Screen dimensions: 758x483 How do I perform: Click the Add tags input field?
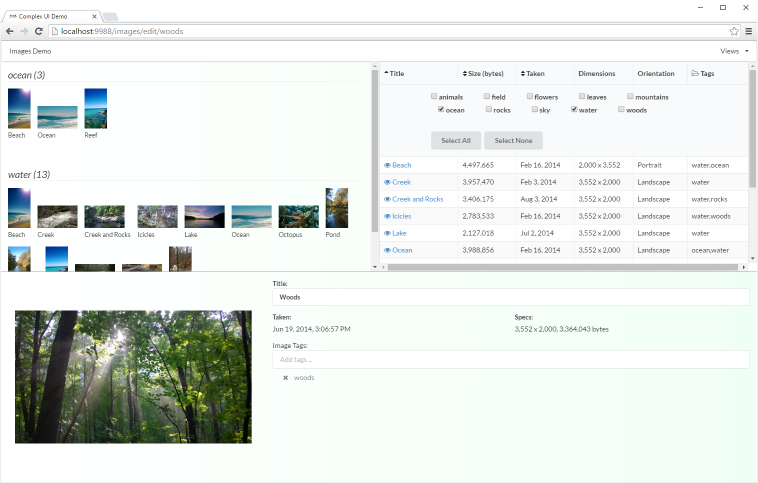[x=511, y=360]
